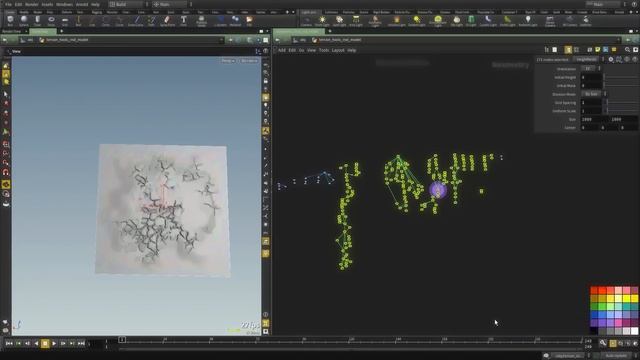Image resolution: width=640 pixels, height=360 pixels.
Task: Click the obj path button in the network pane
Action: pyautogui.click(x=300, y=40)
